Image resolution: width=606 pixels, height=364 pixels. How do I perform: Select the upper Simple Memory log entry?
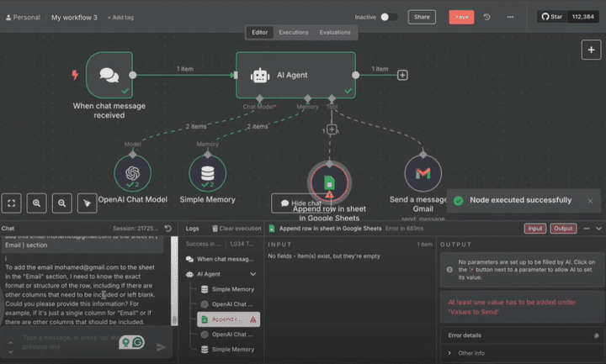coord(228,289)
